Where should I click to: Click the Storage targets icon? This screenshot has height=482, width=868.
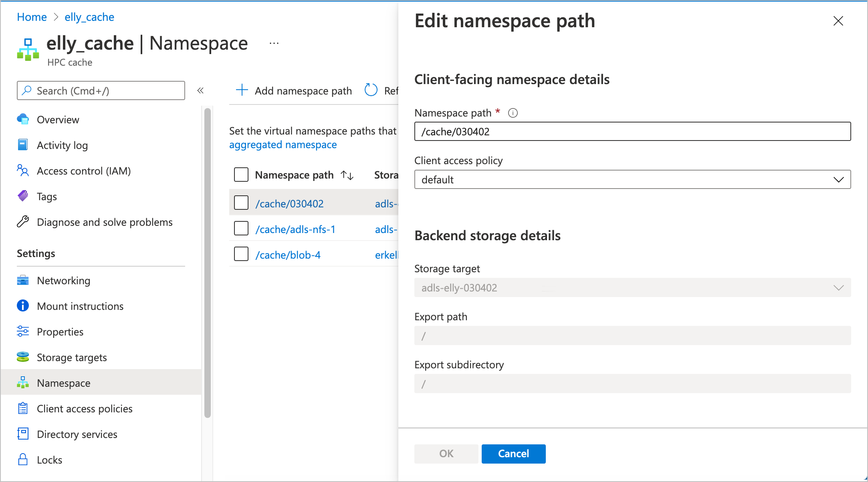pos(23,357)
